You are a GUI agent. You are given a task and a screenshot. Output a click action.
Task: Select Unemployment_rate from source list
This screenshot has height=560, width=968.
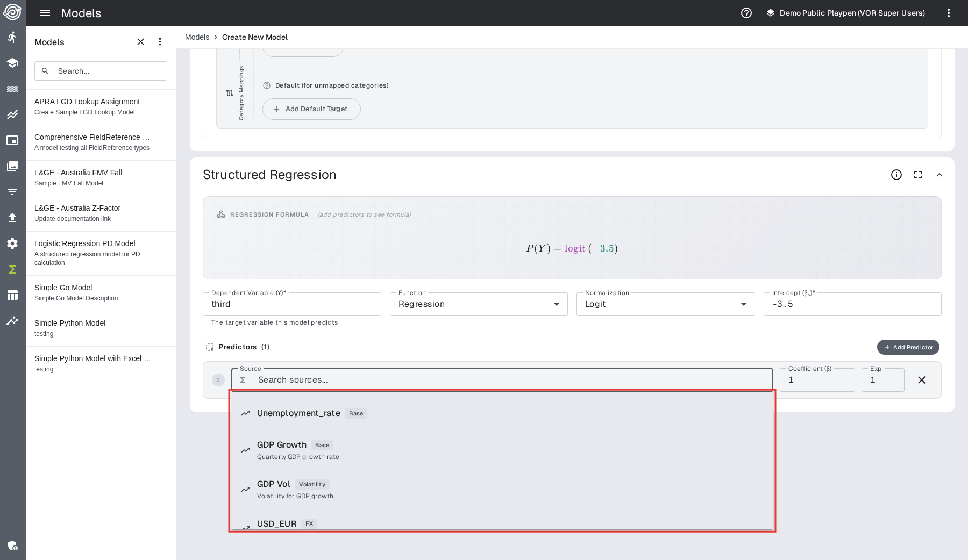298,413
